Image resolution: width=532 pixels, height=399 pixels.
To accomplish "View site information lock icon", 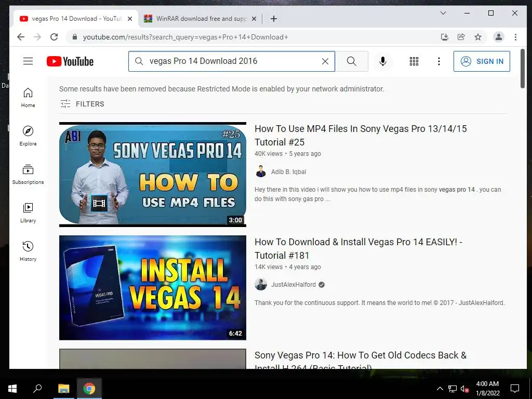I will (x=75, y=37).
